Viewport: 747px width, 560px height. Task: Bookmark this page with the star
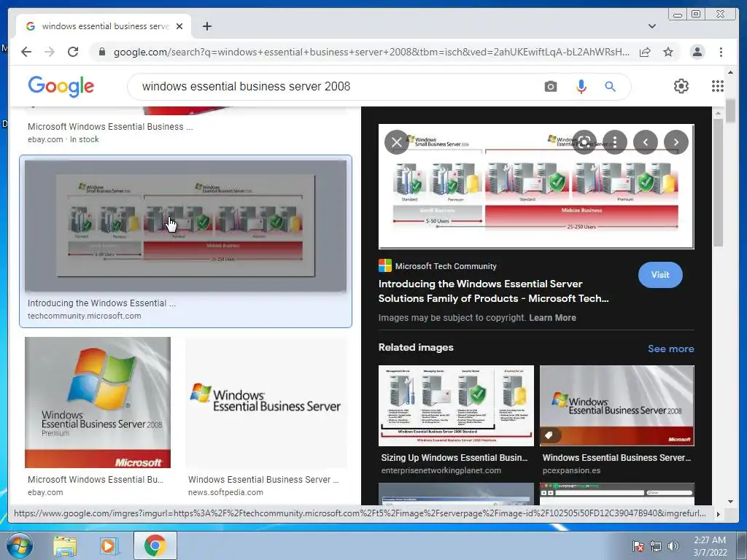(x=668, y=52)
